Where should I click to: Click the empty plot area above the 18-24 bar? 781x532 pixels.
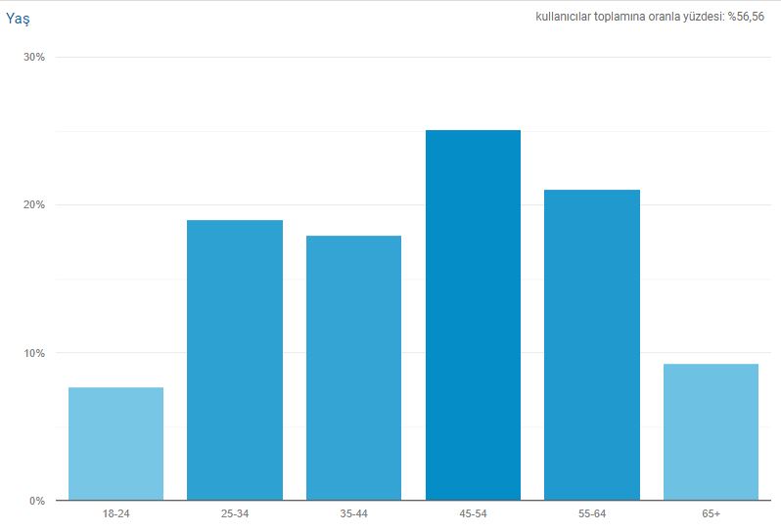(x=115, y=244)
